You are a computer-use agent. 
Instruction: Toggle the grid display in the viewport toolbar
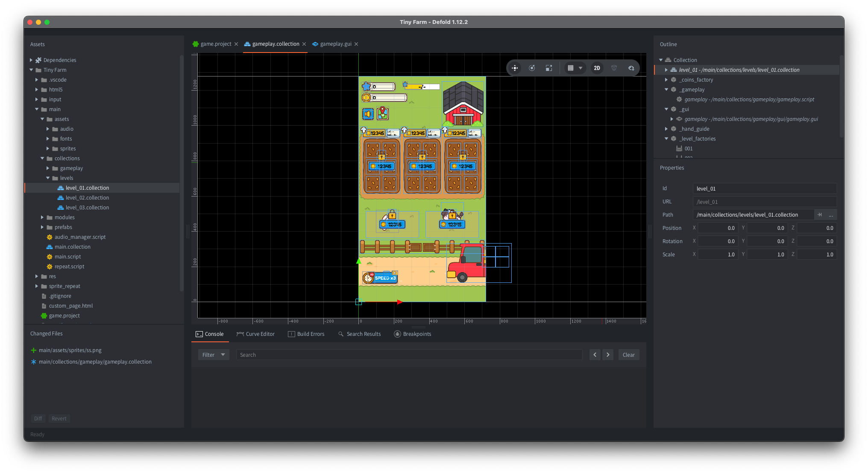coord(571,68)
